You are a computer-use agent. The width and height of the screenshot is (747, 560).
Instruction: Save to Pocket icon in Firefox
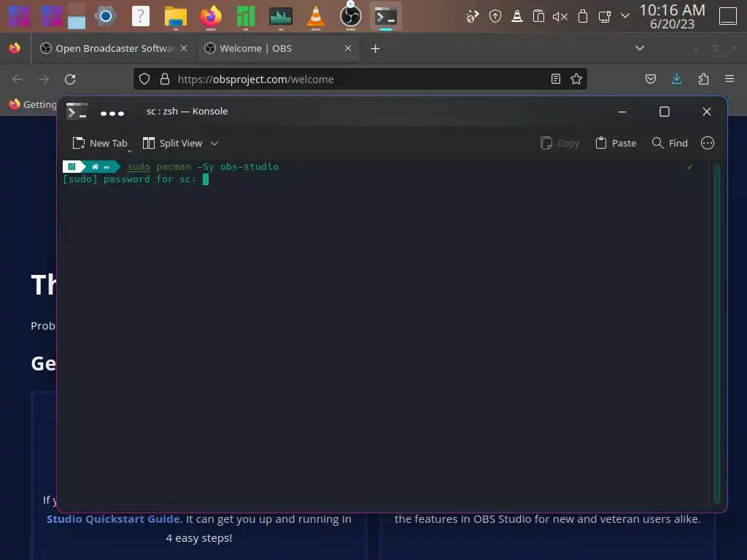(x=650, y=79)
